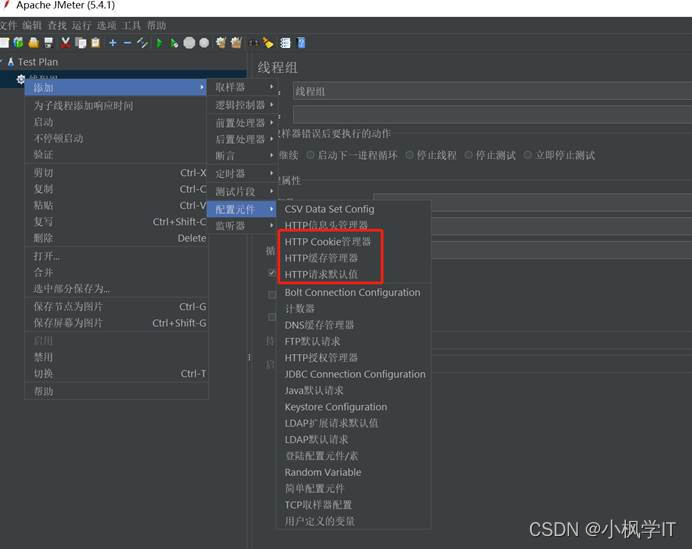
Task: Select 禁用 context menu item
Action: [116, 357]
